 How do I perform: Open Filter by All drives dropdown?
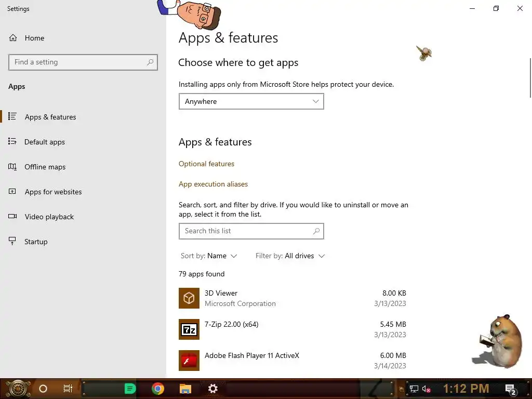pos(290,256)
